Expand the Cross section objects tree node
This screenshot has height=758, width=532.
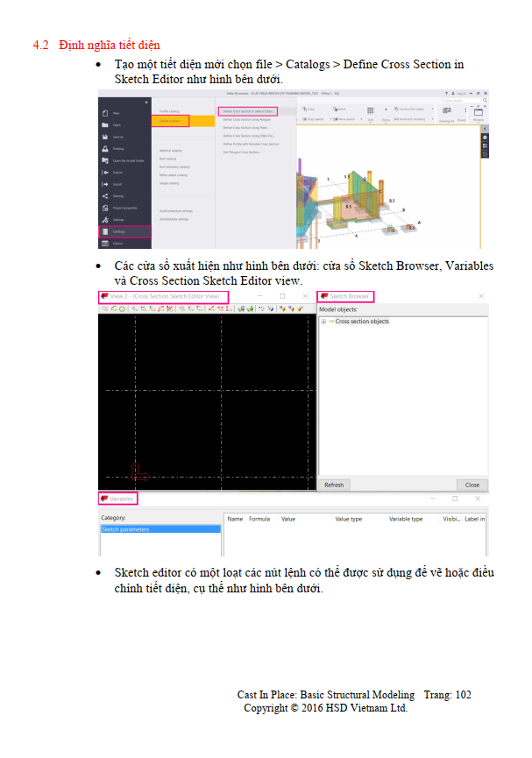pos(324,322)
